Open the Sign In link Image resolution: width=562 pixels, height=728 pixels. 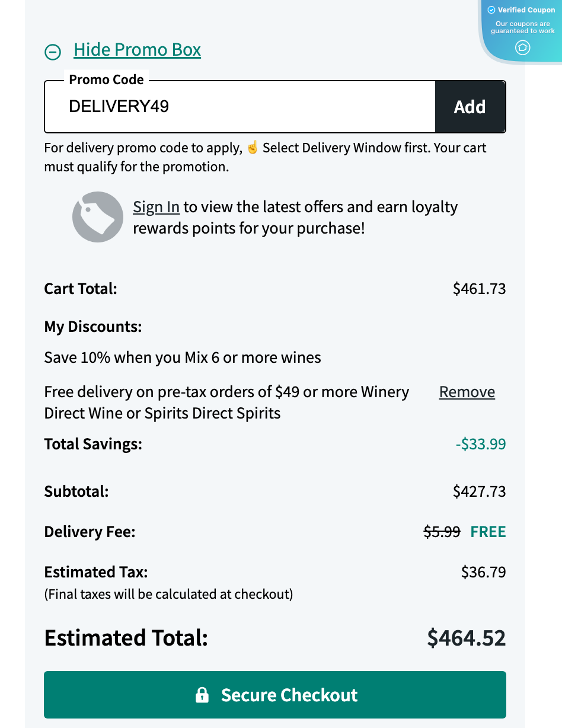tap(156, 207)
